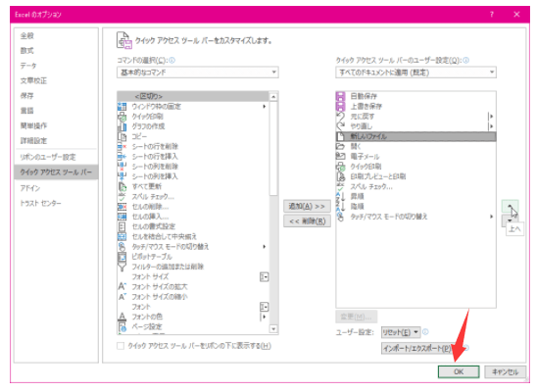This screenshot has height=392, width=536.
Task: Select セルを結合して中央揃え icon
Action: coord(122,236)
